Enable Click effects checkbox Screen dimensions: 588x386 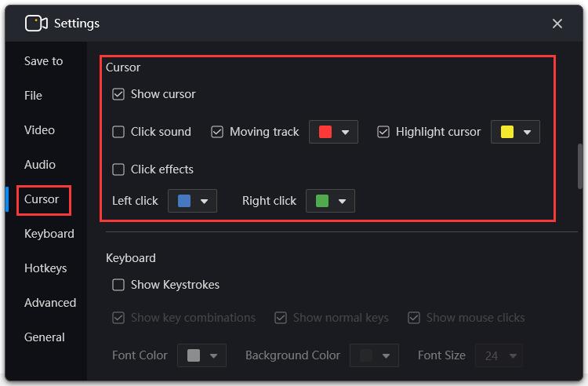pos(118,169)
